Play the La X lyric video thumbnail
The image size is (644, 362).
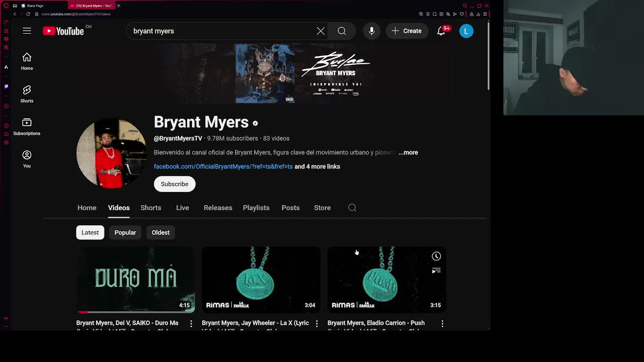(261, 280)
